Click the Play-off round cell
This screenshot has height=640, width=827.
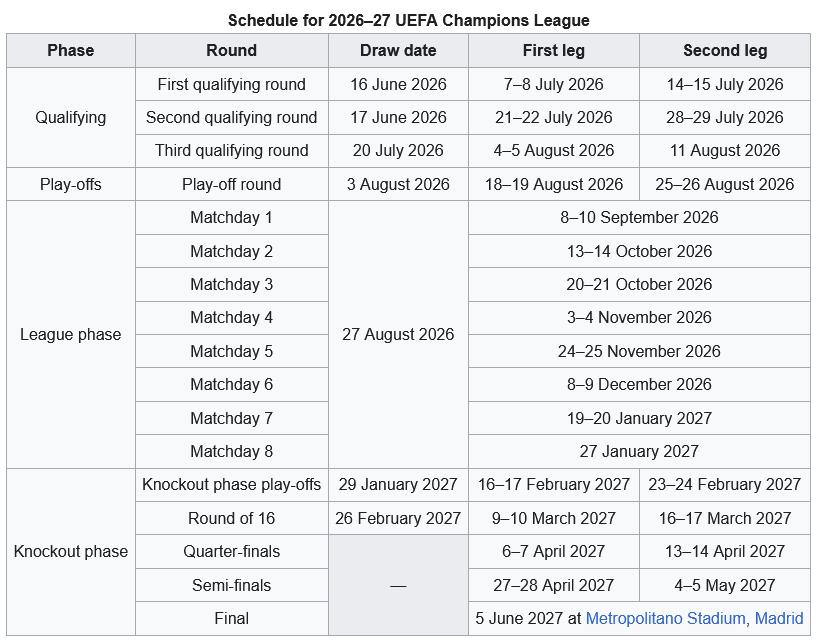(232, 184)
